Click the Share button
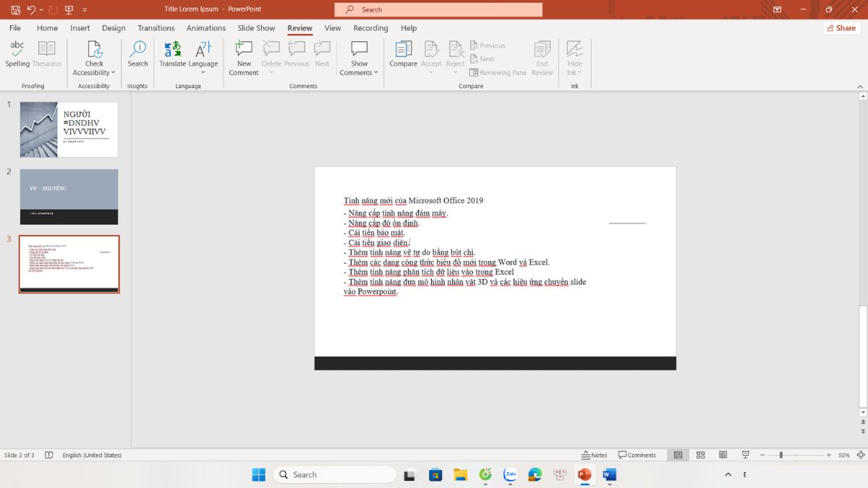The image size is (868, 488). click(x=841, y=28)
